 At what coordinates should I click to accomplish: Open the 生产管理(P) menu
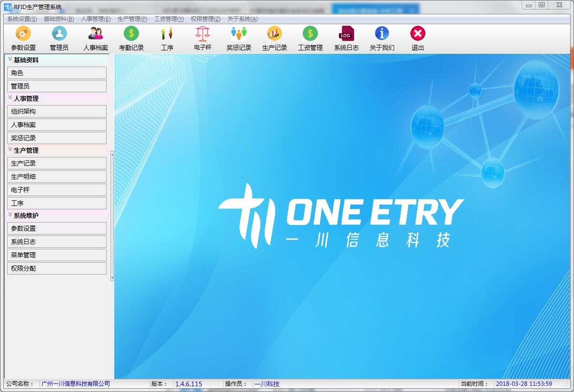coord(132,19)
